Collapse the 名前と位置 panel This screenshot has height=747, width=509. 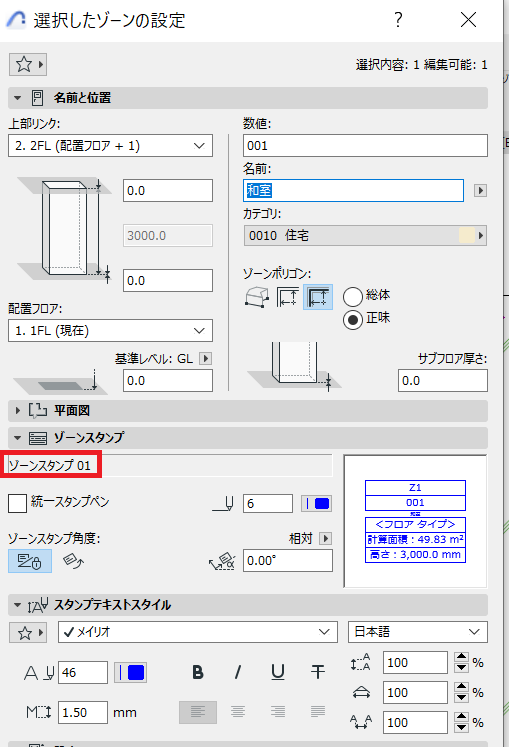(x=18, y=98)
